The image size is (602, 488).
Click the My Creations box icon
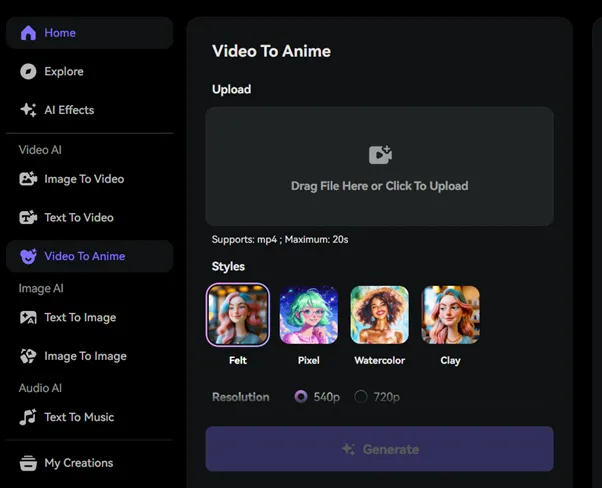click(28, 463)
